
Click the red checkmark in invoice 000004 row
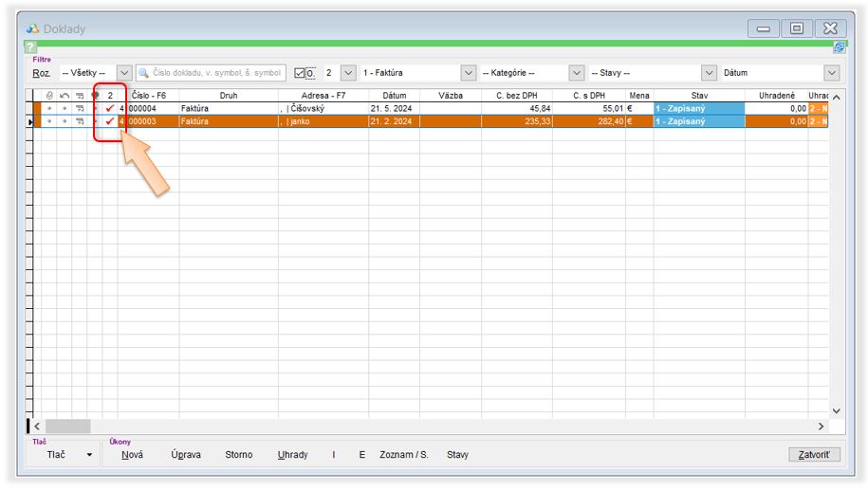coord(110,109)
